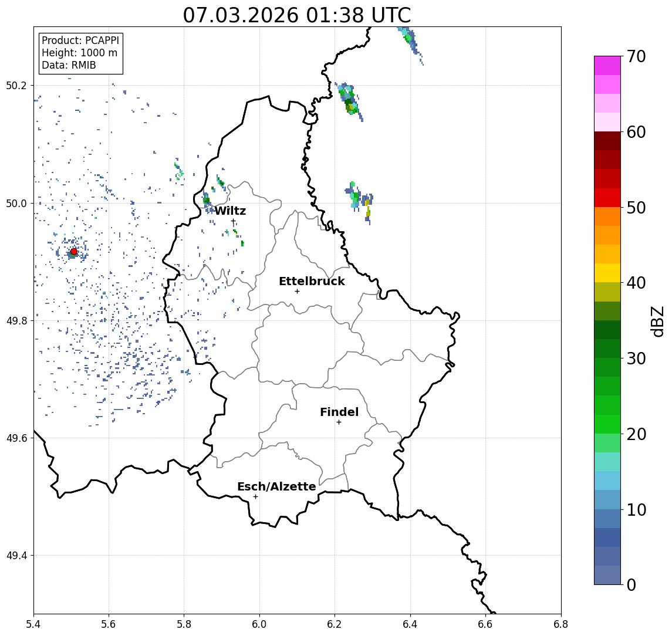Screen dimensions: 672x636
Task: Pick the bright red swatch just above 50
Action: click(607, 198)
